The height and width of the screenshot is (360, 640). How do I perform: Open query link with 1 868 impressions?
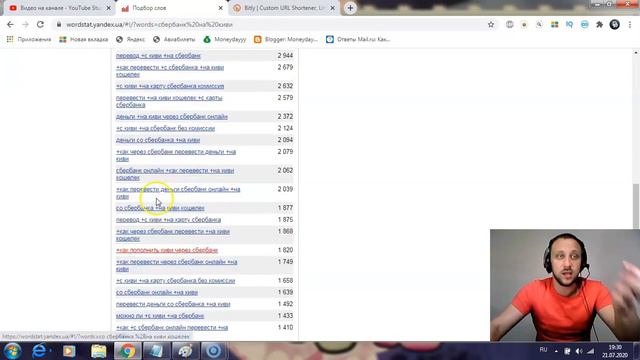click(x=173, y=235)
